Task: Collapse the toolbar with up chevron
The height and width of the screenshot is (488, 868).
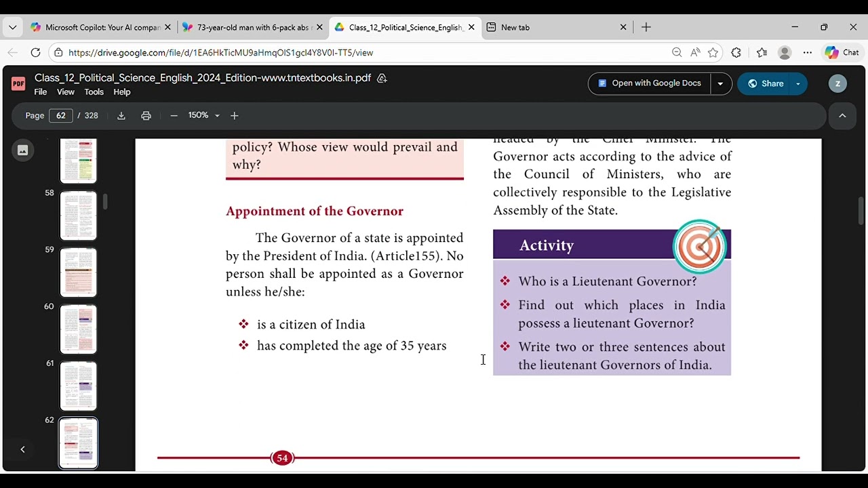Action: pyautogui.click(x=842, y=116)
